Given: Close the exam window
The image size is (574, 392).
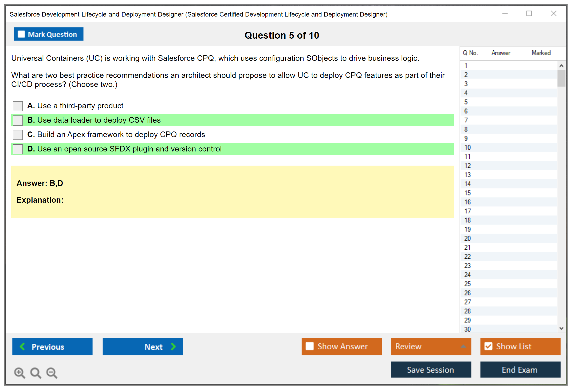Looking at the screenshot, I should [553, 14].
